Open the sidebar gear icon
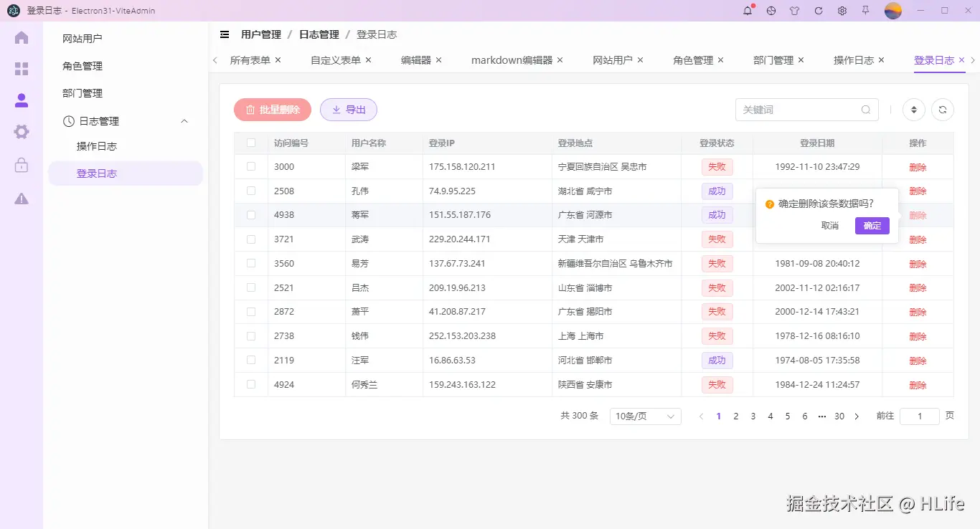The width and height of the screenshot is (980, 529). click(x=22, y=132)
